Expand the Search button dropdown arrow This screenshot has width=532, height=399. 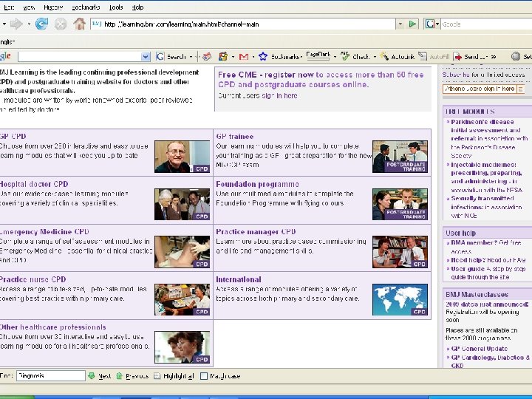[191, 57]
